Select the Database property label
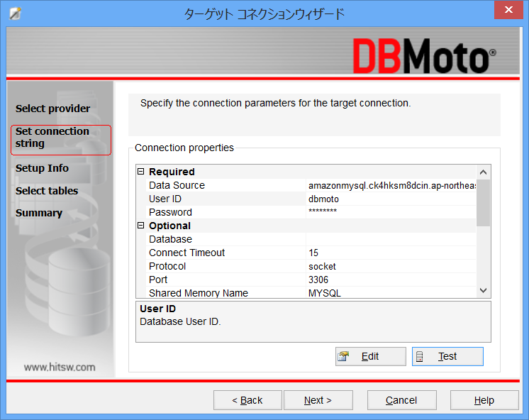Image resolution: width=529 pixels, height=420 pixels. 170,239
